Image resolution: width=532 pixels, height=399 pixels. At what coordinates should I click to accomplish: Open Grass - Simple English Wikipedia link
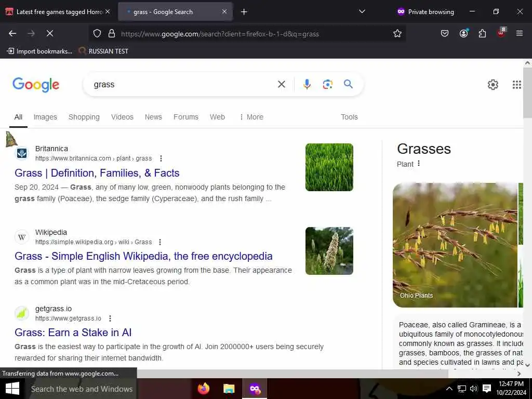pyautogui.click(x=143, y=256)
